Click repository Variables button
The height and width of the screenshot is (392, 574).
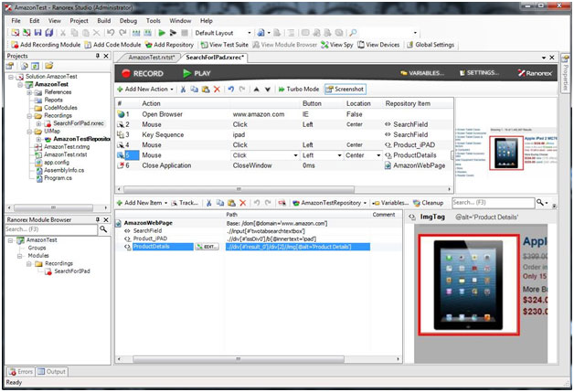tap(390, 203)
